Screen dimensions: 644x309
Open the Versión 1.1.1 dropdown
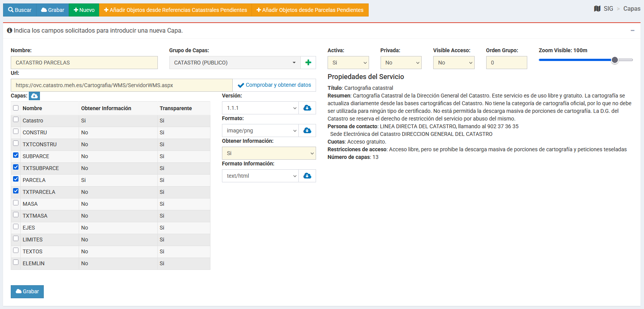click(260, 108)
